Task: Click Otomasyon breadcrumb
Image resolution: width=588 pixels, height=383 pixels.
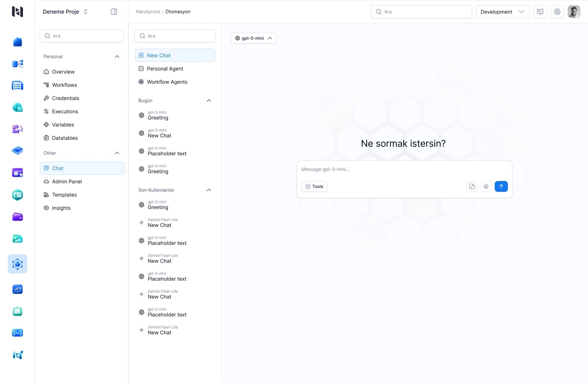Action: click(178, 12)
